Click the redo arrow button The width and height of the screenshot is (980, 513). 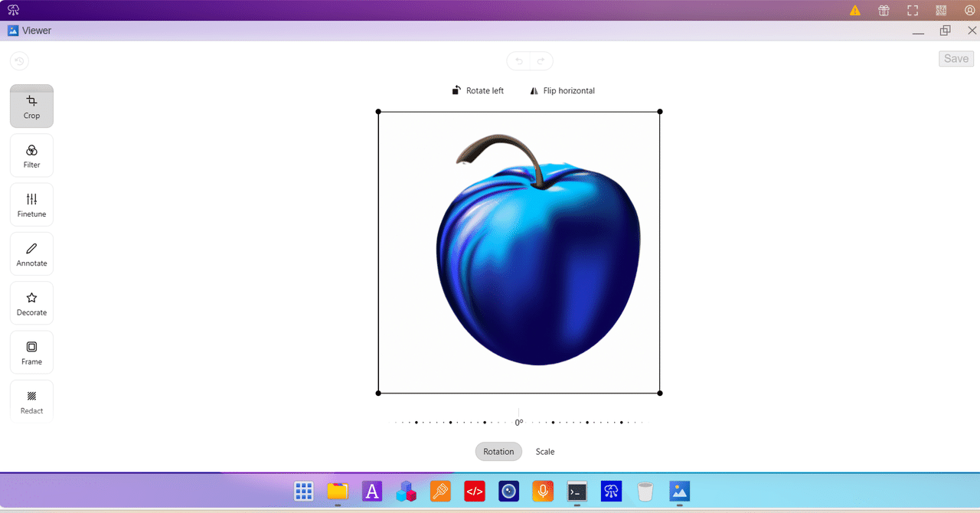(x=541, y=60)
